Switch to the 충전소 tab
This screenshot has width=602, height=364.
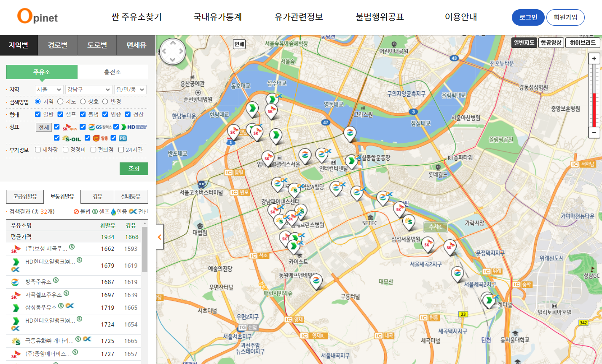[113, 72]
